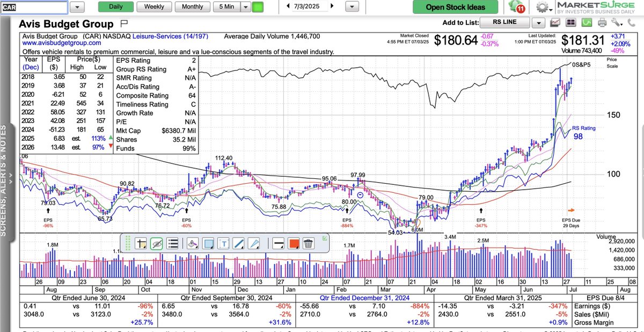Switch to the Daily chart tab

[115, 7]
